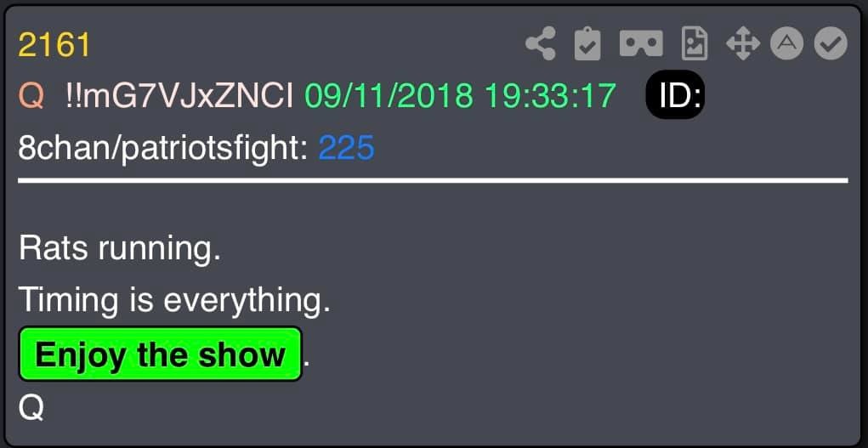Click the four-arrow move icon
The height and width of the screenshot is (448, 868).
(x=743, y=43)
